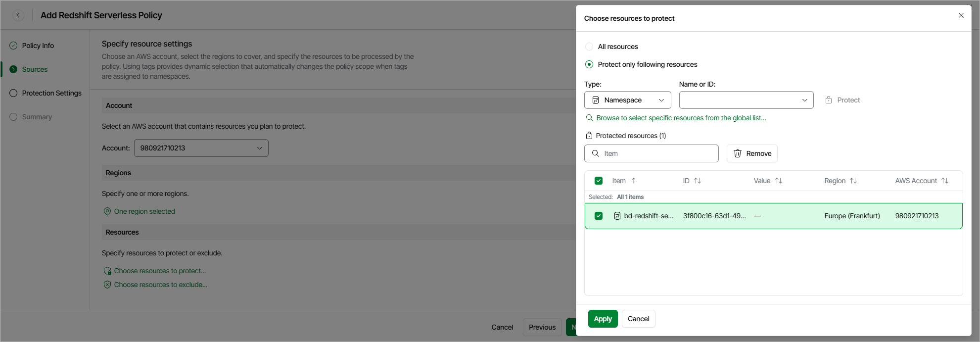
Task: Sort by Value column arrows icon
Action: 779,181
